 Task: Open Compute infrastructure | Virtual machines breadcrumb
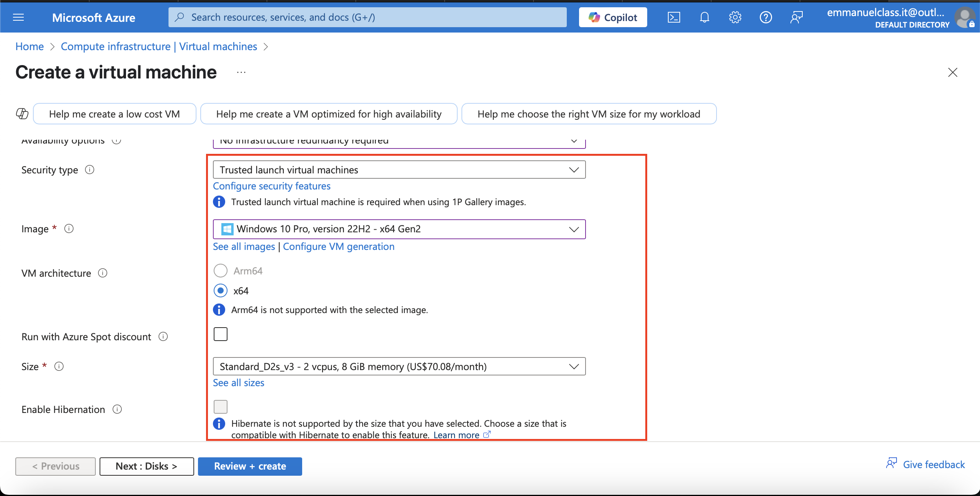tap(159, 46)
